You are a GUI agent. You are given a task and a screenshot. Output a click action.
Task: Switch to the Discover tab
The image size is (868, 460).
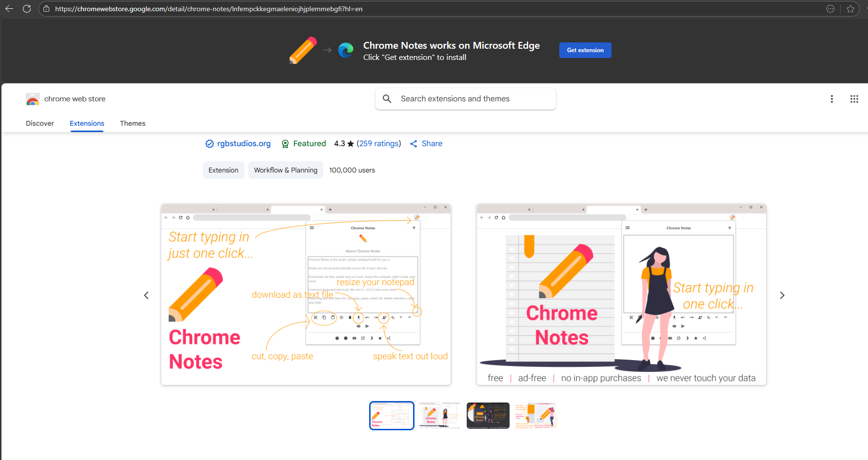(x=40, y=123)
